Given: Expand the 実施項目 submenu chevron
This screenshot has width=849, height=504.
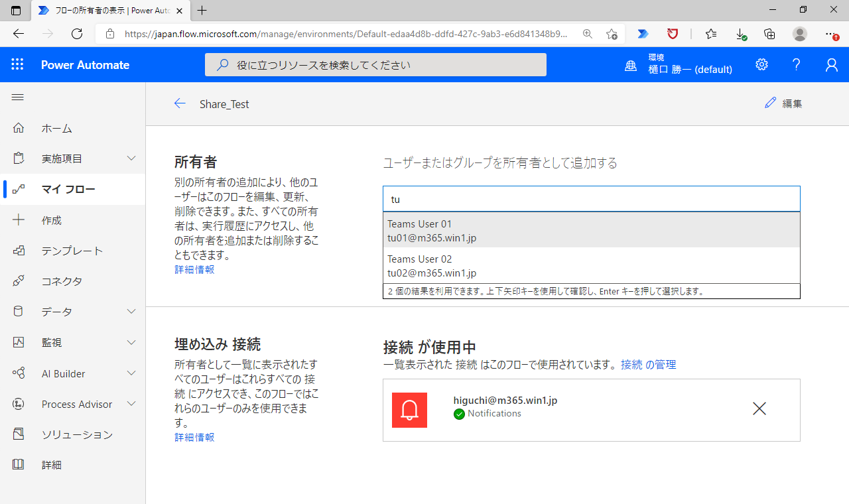Looking at the screenshot, I should (x=131, y=158).
